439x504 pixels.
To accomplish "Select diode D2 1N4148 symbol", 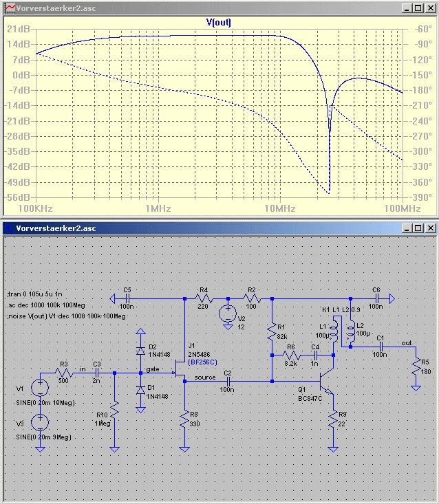I will point(140,351).
